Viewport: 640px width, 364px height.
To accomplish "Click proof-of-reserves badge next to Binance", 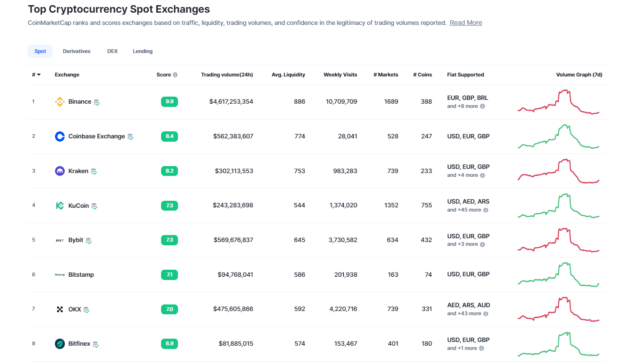I will click(x=97, y=102).
